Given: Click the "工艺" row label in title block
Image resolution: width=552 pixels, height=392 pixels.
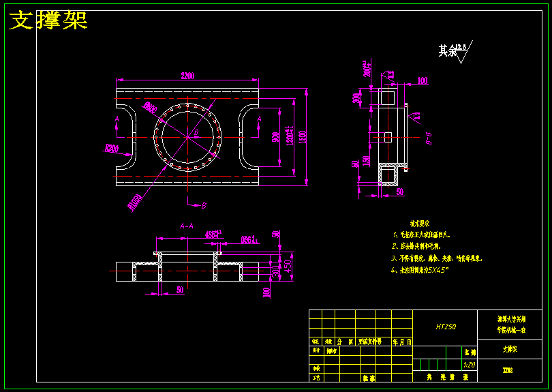Looking at the screenshot, I should tap(316, 378).
